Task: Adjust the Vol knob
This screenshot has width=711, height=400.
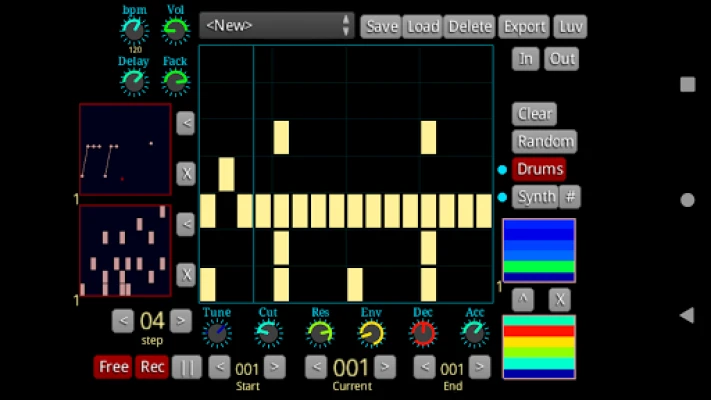Action: pyautogui.click(x=175, y=31)
